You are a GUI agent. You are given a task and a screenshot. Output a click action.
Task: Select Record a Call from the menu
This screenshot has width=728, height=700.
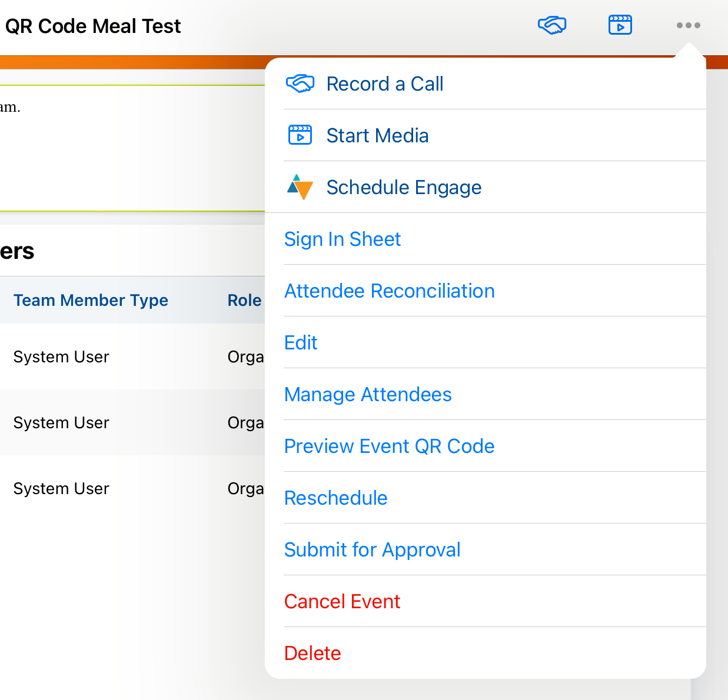[x=385, y=84]
